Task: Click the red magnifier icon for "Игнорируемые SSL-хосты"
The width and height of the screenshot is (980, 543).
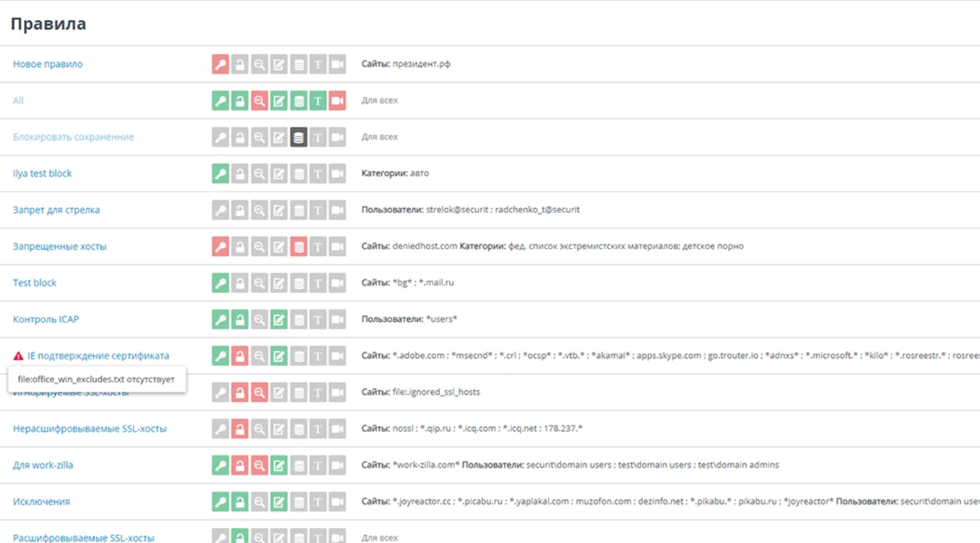Action: (258, 392)
